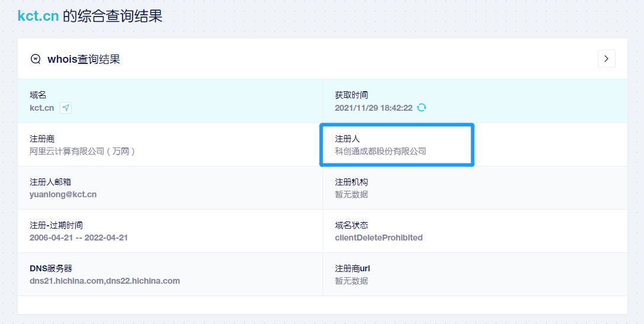The width and height of the screenshot is (644, 324).
Task: Expand whois results with the right chevron
Action: coord(606,59)
